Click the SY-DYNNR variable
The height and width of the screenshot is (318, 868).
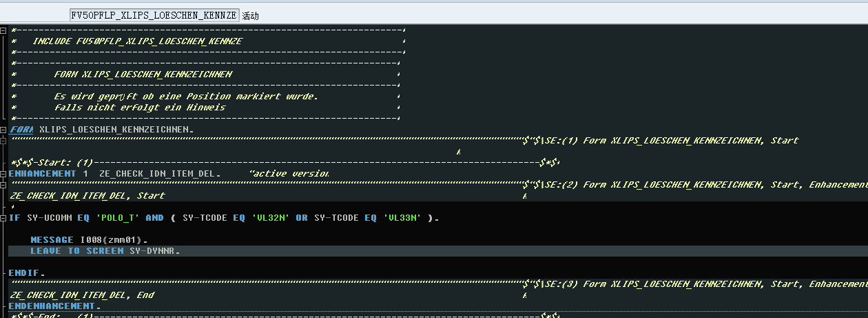pos(154,251)
